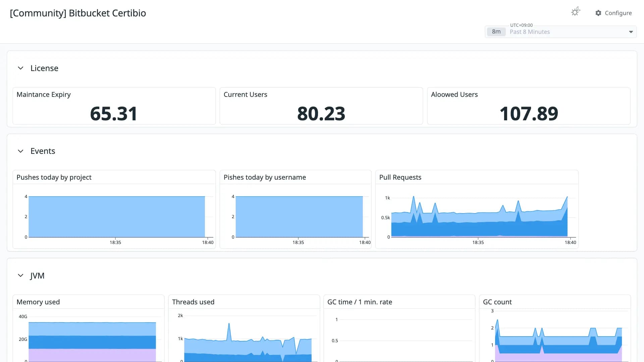Collapse the License section chevron
This screenshot has height=362, width=644.
pyautogui.click(x=20, y=68)
